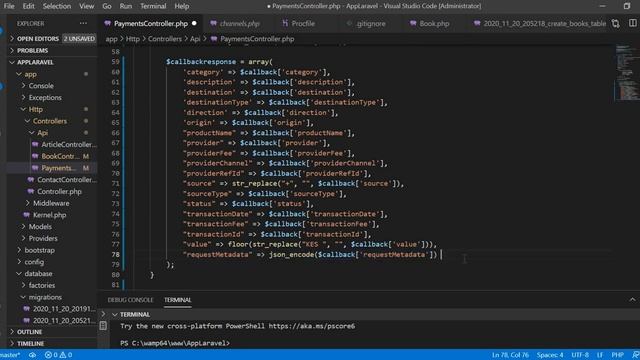This screenshot has height=360, width=640.
Task: Change file encoding via UTF-8
Action: click(x=580, y=355)
